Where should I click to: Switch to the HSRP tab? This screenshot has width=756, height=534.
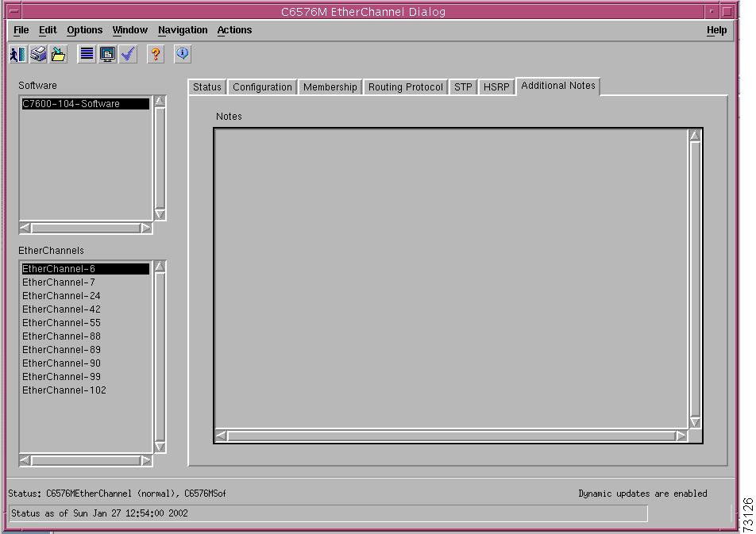(x=496, y=87)
